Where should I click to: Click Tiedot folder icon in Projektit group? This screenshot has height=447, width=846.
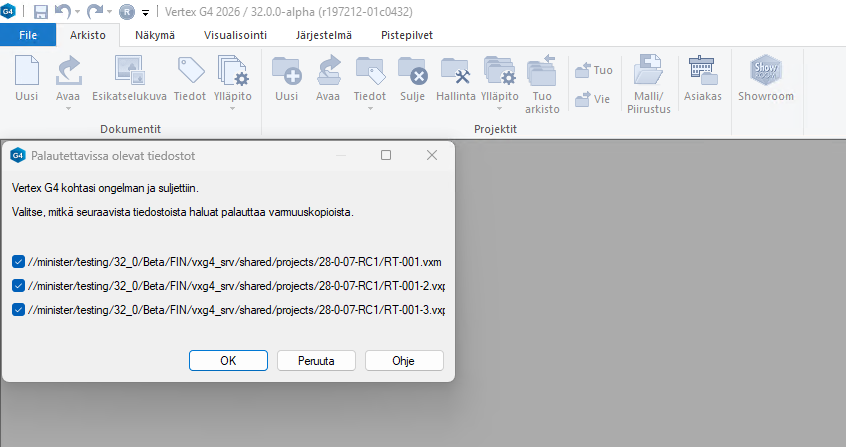pyautogui.click(x=370, y=70)
